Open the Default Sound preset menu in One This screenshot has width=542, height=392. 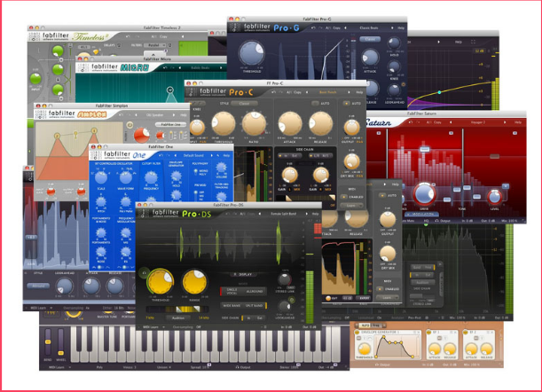193,155
